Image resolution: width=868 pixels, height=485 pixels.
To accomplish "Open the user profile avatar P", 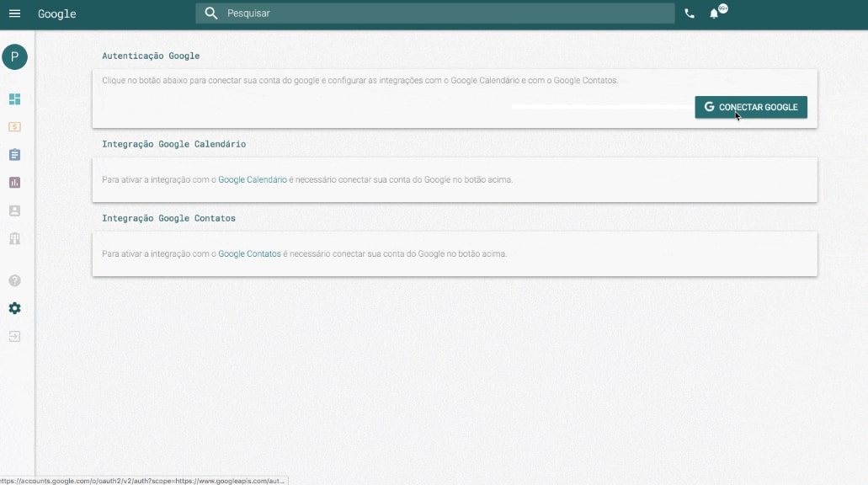I will tap(15, 56).
